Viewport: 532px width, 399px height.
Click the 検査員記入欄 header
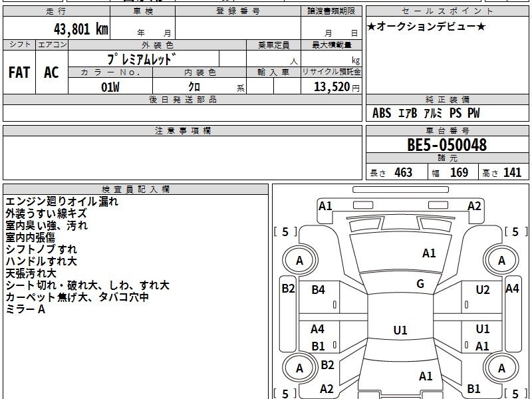[x=136, y=190]
